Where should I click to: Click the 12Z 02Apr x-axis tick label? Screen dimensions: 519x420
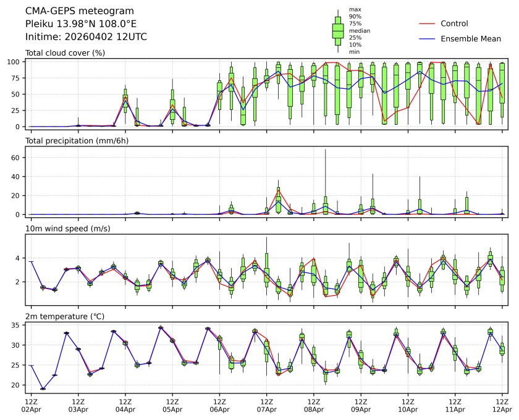coord(31,405)
